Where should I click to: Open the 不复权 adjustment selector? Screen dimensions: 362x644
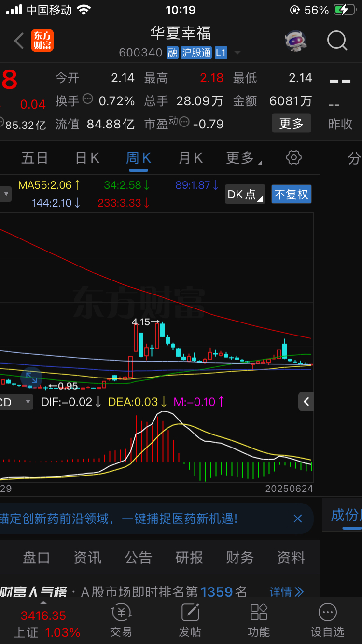tap(291, 195)
